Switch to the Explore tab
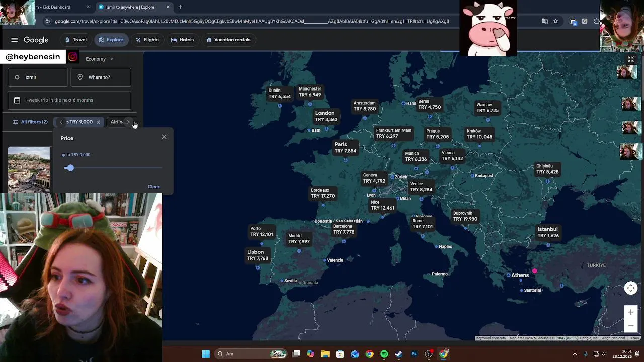Image resolution: width=644 pixels, height=362 pixels. click(111, 40)
